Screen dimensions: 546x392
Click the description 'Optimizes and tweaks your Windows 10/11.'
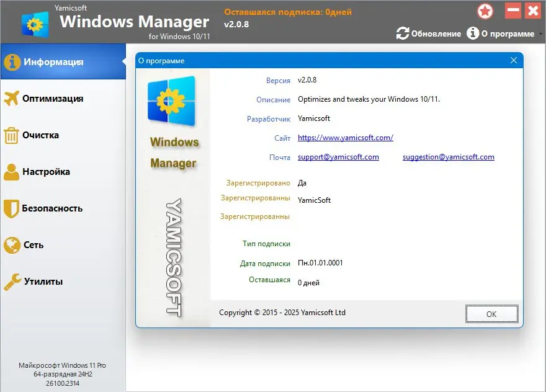pos(369,99)
